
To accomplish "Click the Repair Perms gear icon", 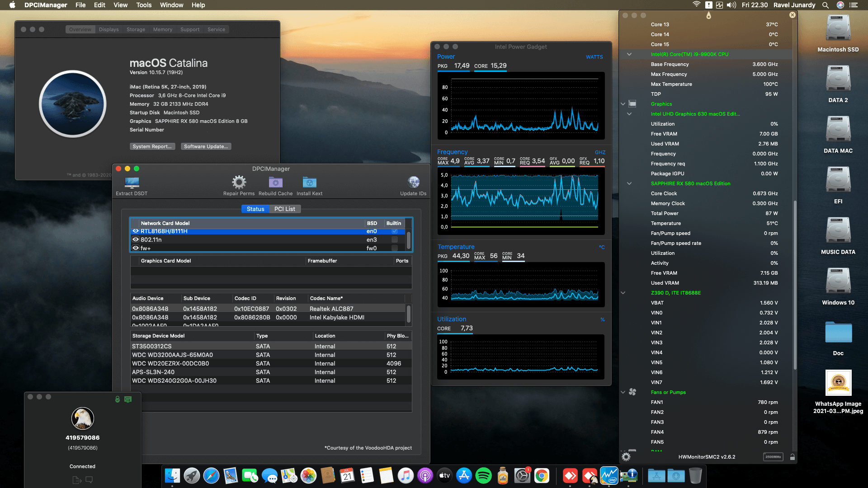I will [239, 183].
